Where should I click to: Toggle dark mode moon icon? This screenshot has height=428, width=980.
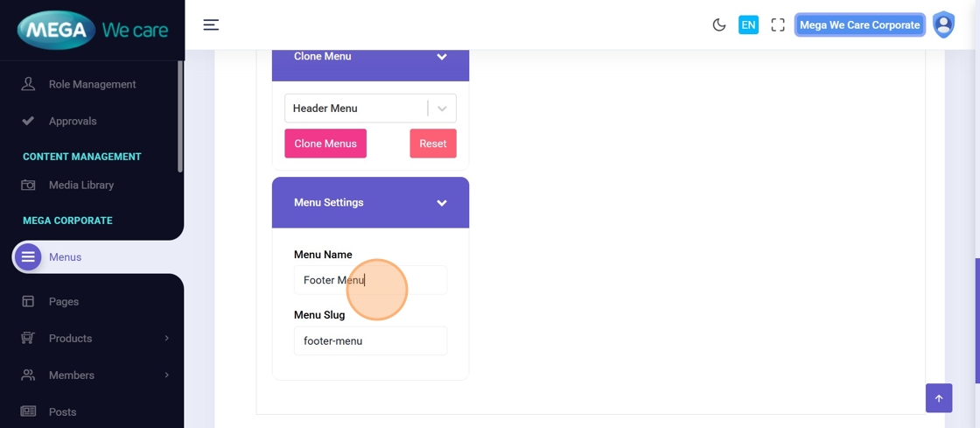(x=719, y=25)
